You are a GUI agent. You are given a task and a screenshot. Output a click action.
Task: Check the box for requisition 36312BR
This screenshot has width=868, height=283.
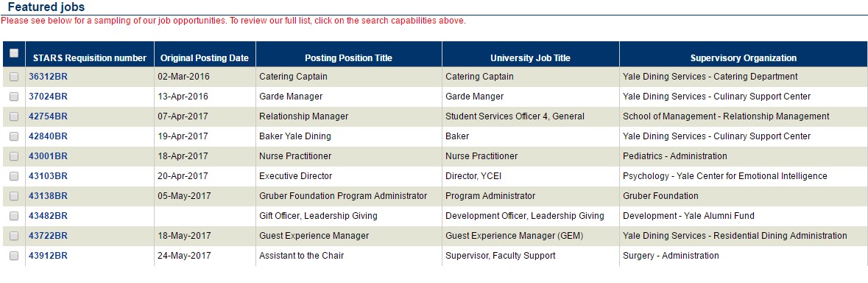coord(14,77)
